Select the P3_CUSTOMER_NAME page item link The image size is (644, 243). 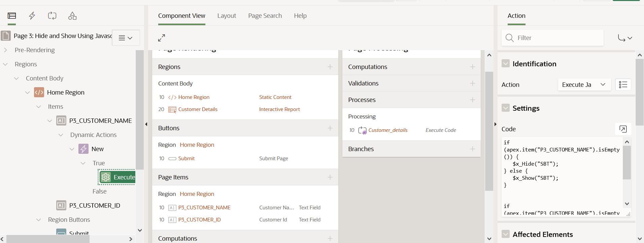tap(204, 208)
